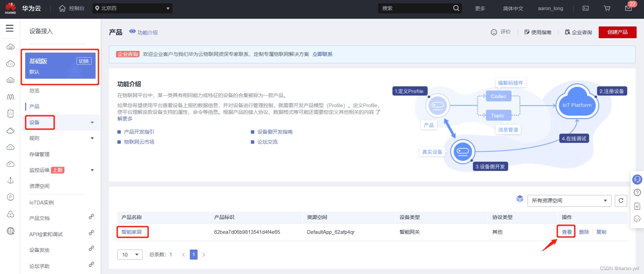The width and height of the screenshot is (644, 274).
Task: Open the aaron_long account menu
Action: click(550, 8)
